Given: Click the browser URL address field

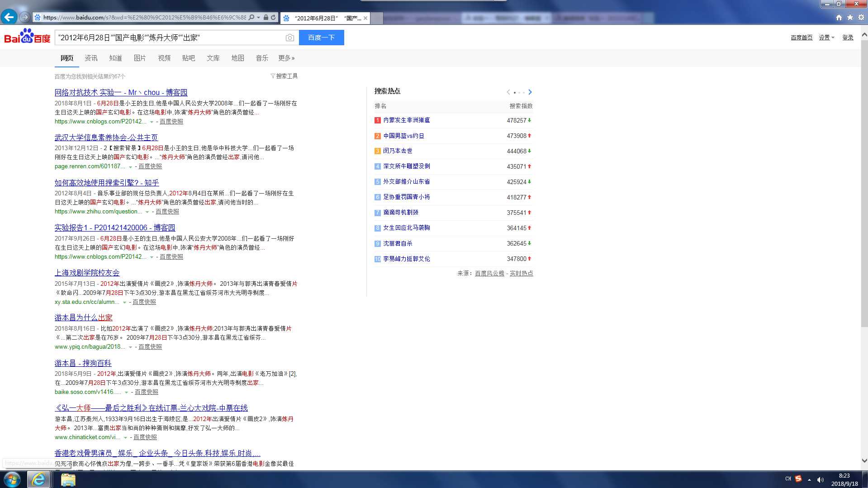Looking at the screenshot, I should pos(144,17).
